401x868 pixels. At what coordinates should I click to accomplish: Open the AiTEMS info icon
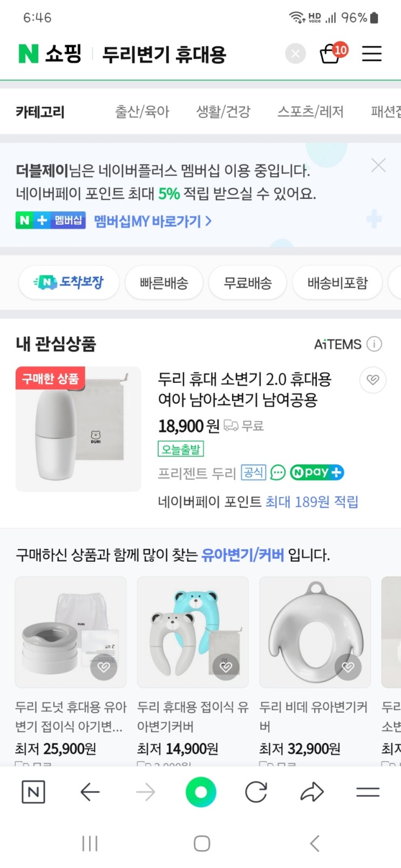(374, 344)
